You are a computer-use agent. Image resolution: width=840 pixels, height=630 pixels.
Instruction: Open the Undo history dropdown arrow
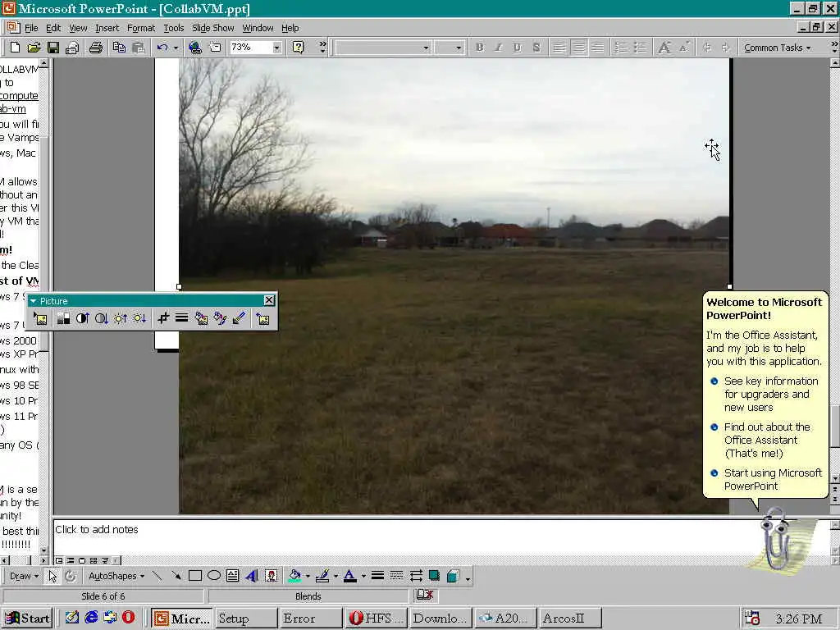[x=176, y=48]
